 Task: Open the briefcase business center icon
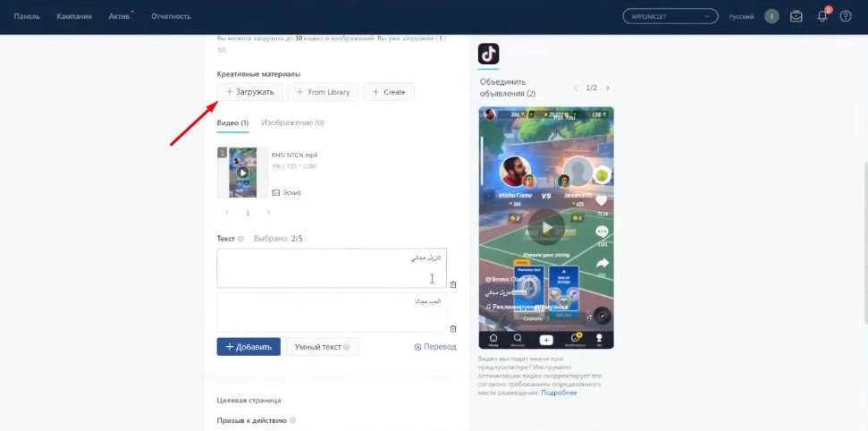pos(796,17)
